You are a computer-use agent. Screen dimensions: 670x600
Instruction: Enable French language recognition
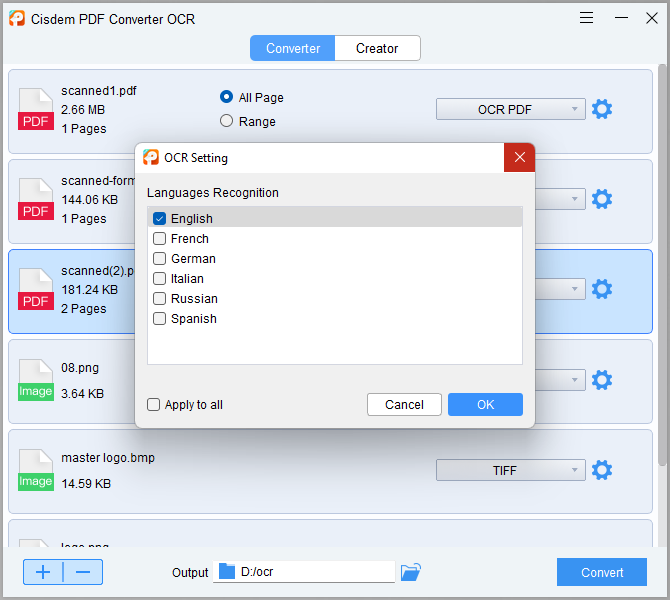point(159,239)
